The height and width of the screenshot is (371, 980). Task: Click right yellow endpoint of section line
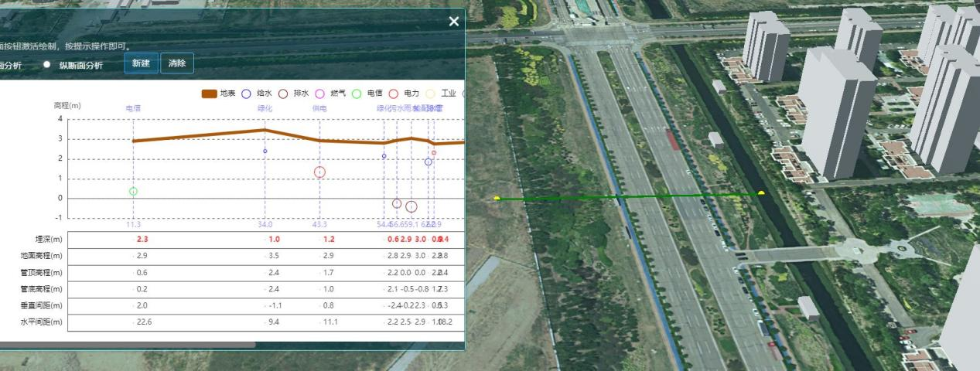761,193
